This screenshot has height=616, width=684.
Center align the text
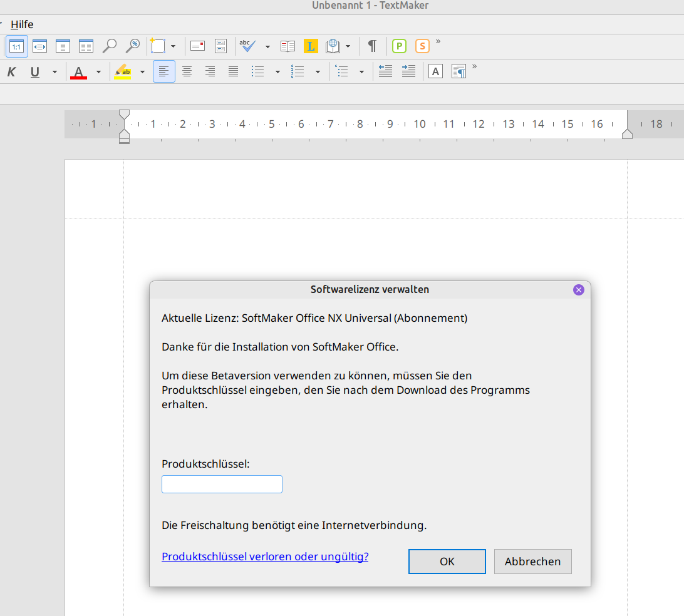[x=187, y=71]
